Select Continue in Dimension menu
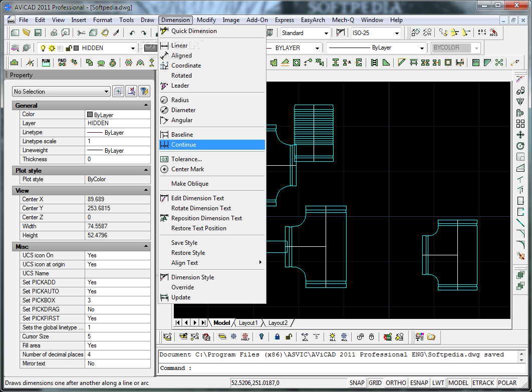 pos(212,145)
